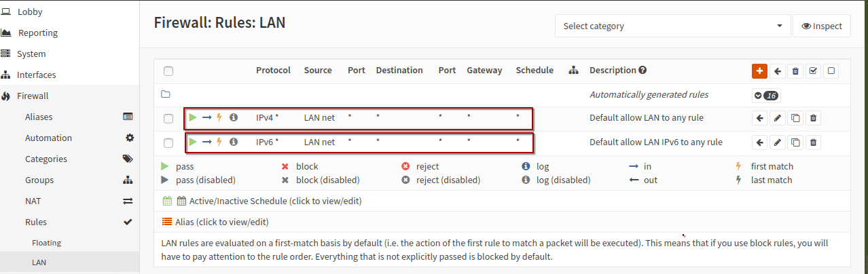Click the log info icon on the IPv6 rule
Viewport: 868px width, 274px height.
click(x=234, y=142)
